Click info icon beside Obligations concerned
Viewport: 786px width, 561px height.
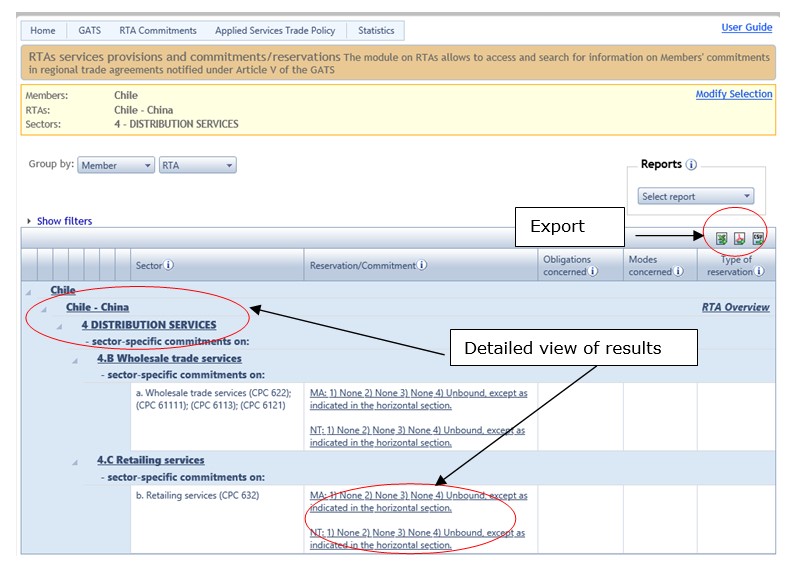coord(593,271)
